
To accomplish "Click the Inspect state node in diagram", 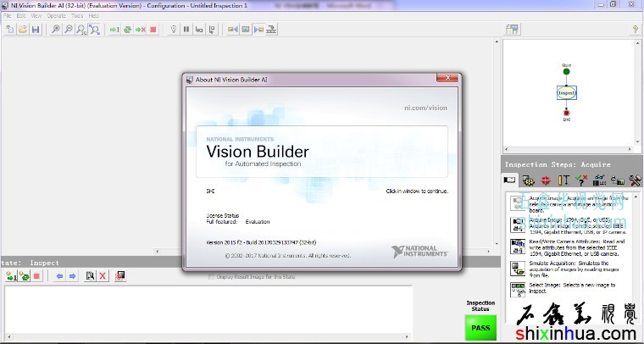I will pos(566,92).
